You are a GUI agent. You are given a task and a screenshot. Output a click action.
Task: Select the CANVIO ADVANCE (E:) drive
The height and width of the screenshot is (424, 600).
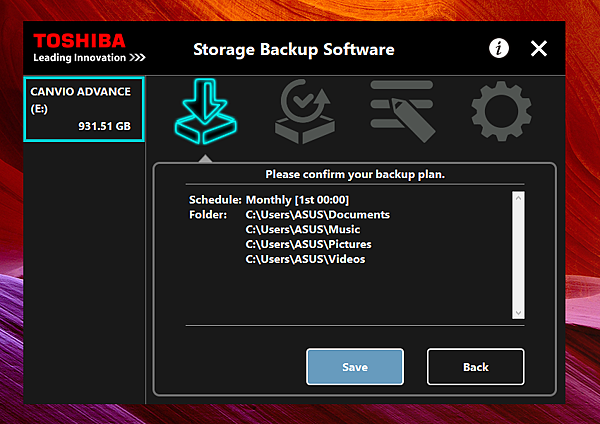[x=84, y=109]
